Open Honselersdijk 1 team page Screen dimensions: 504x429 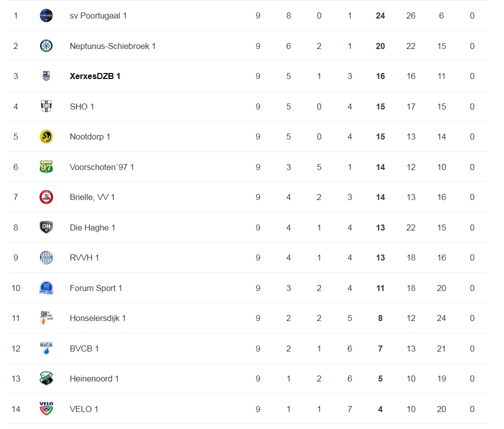click(98, 318)
